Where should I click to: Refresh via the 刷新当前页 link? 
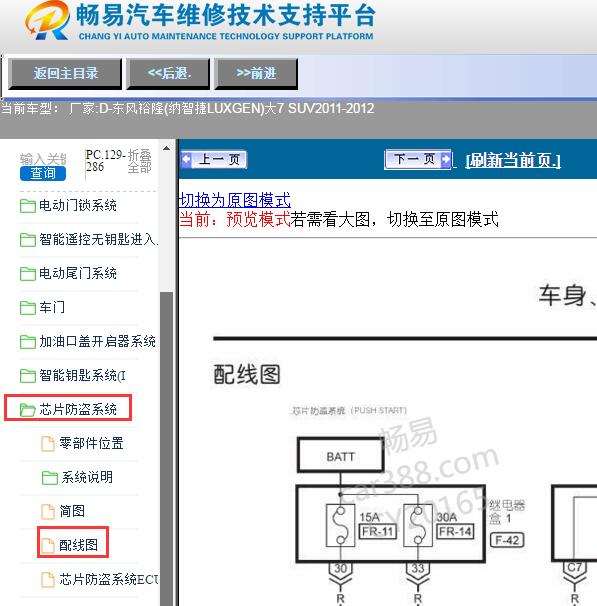tap(513, 160)
